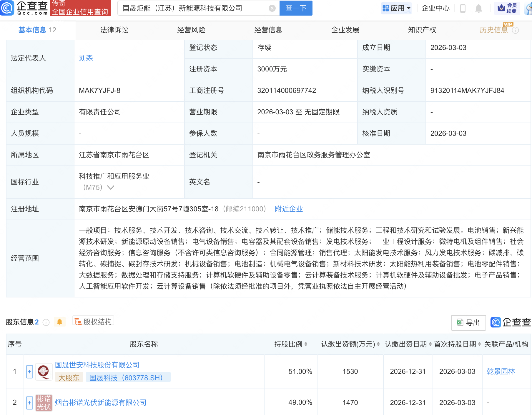Click the bell reminder icon beside 股东信息

60,322
